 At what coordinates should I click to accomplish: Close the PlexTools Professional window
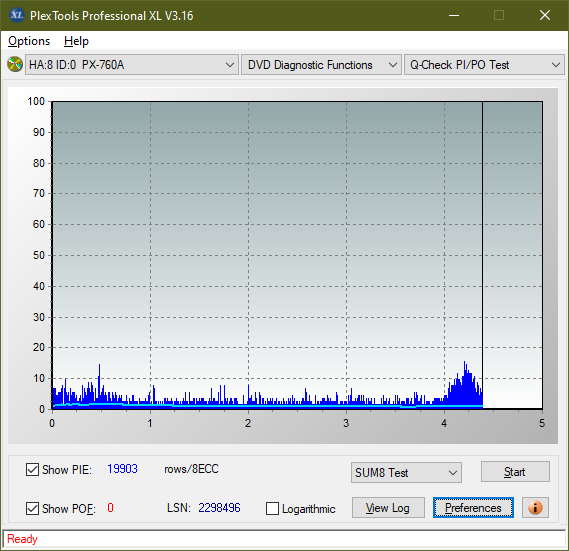point(545,15)
